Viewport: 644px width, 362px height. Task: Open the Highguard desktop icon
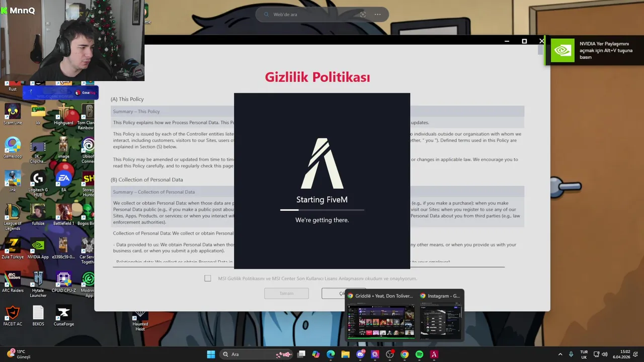point(63,115)
